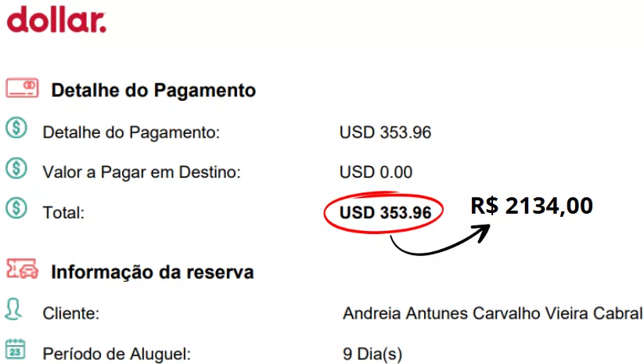This screenshot has height=364, width=644.
Task: Click the Detalhe do Pagamento section heading
Action: (153, 90)
